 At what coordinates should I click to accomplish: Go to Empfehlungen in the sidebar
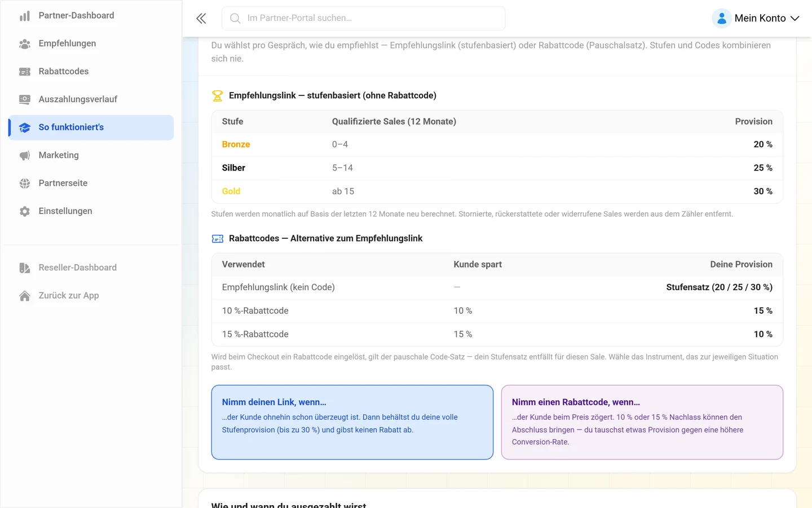click(x=91, y=43)
